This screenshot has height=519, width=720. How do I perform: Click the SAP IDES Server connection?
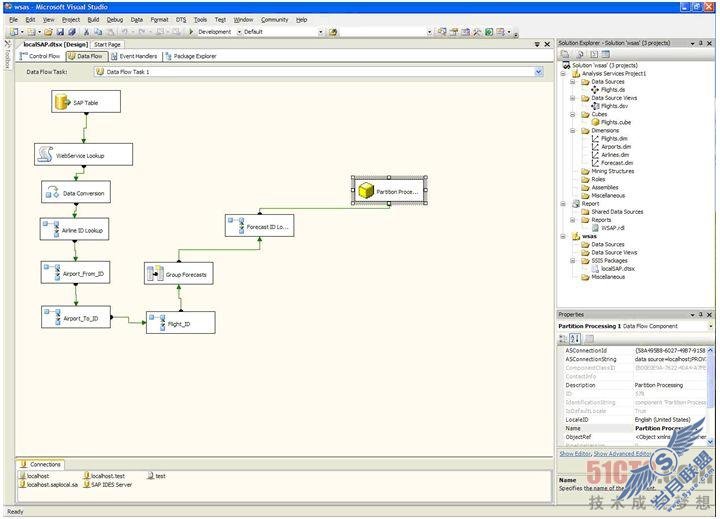point(107,485)
